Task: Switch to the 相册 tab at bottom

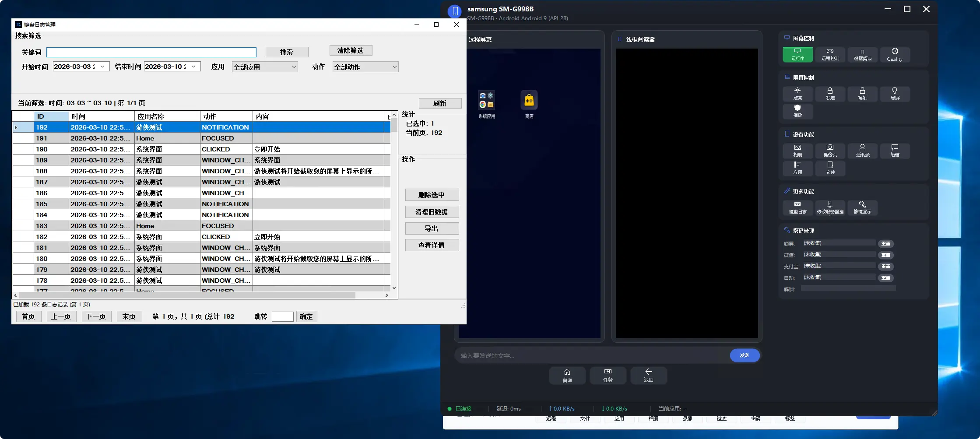Action: click(654, 418)
